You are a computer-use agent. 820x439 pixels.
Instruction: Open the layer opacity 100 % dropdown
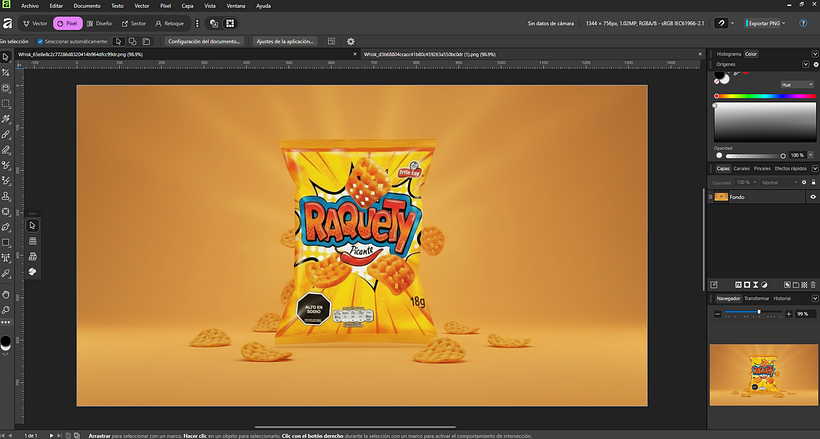[746, 183]
